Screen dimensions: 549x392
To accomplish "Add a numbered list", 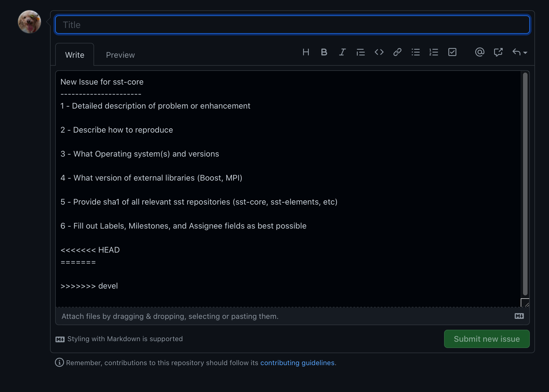I will [434, 52].
